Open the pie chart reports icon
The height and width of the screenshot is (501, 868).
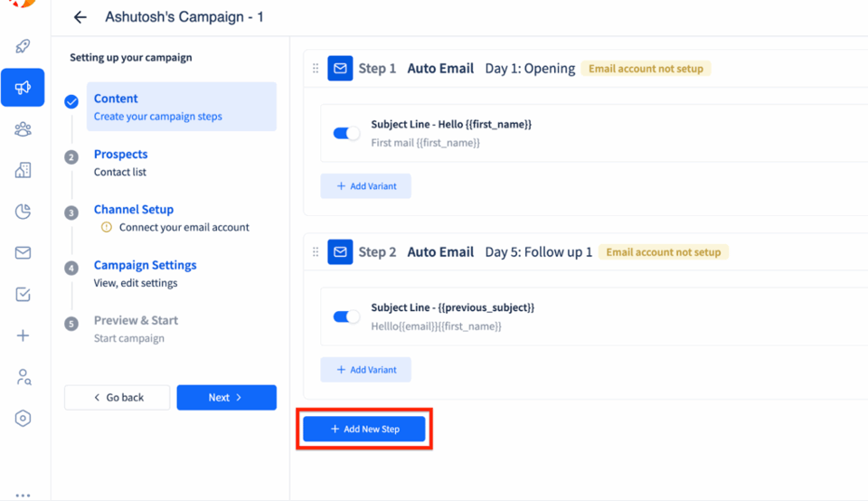point(23,212)
